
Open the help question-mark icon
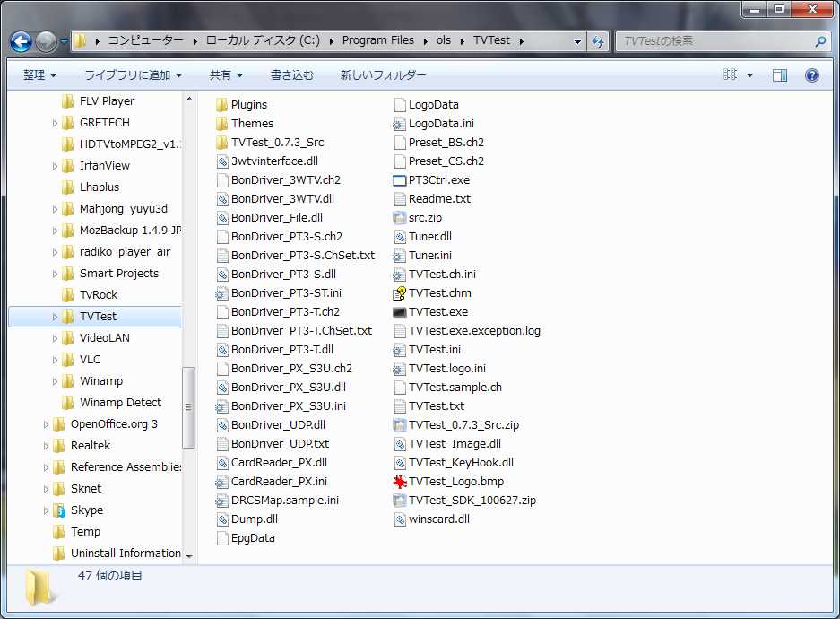[812, 75]
